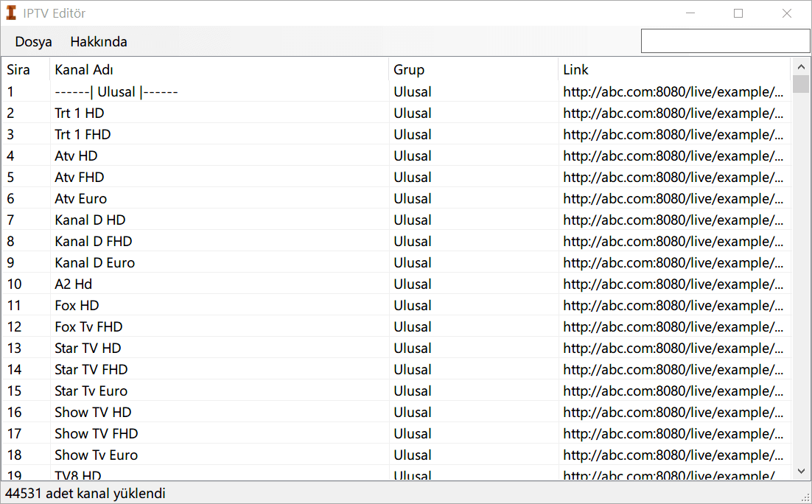Click the search input field
The height and width of the screenshot is (504, 812).
(725, 41)
